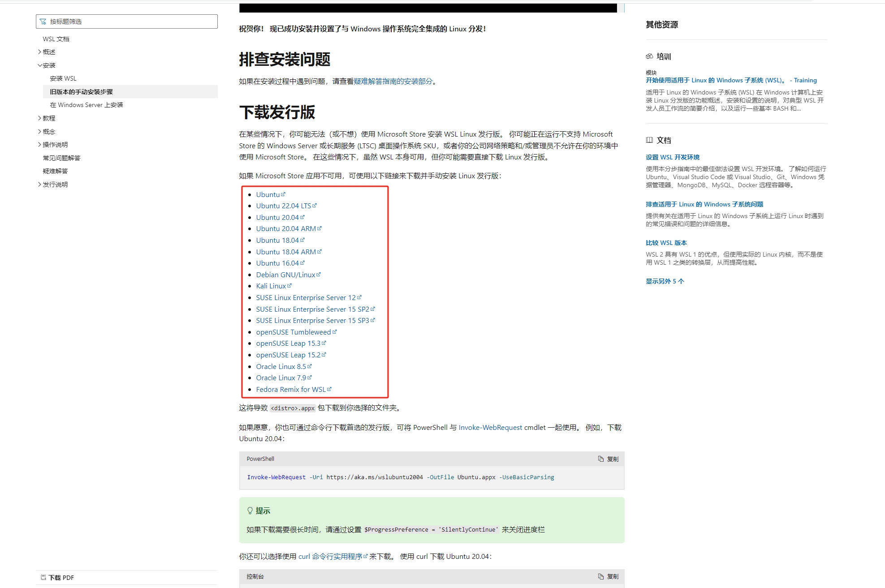Screen dimensions: 885x588
Task: Click the filter icon in the sidebar search box
Action: coord(43,21)
